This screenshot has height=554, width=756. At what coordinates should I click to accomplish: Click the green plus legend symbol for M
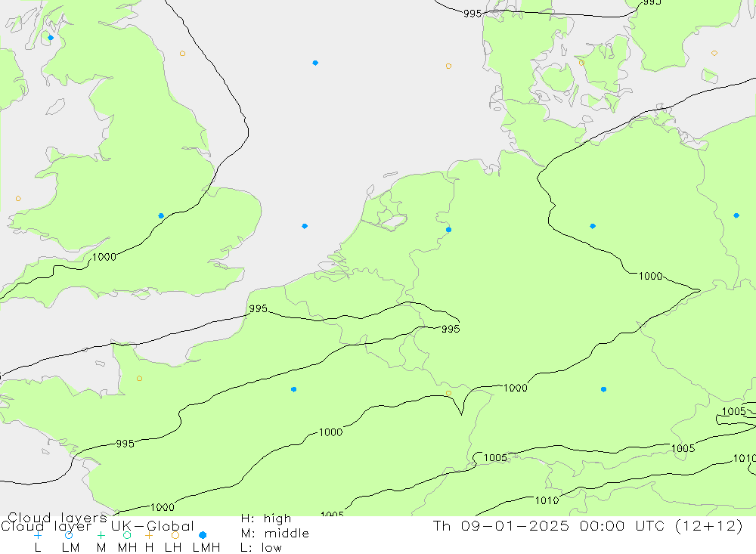pyautogui.click(x=101, y=535)
